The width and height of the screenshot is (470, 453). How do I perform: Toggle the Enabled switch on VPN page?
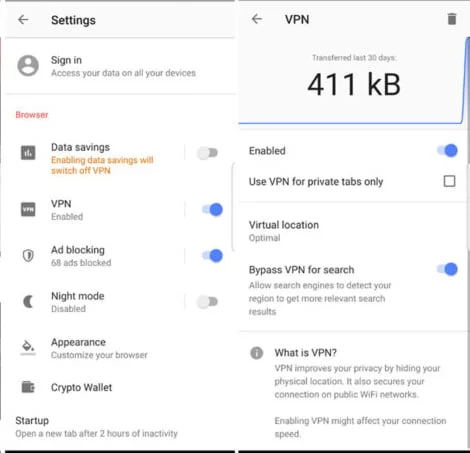[x=447, y=150]
